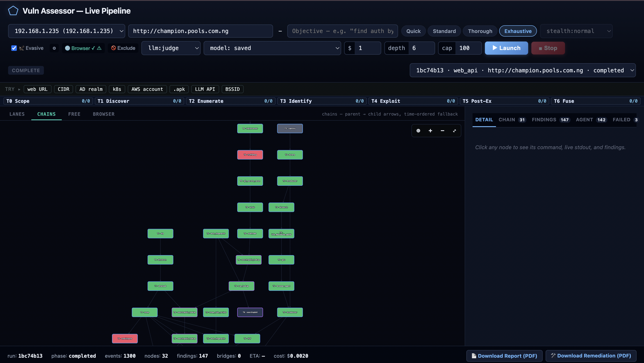
Task: Click the cap value field
Action: pos(468,48)
